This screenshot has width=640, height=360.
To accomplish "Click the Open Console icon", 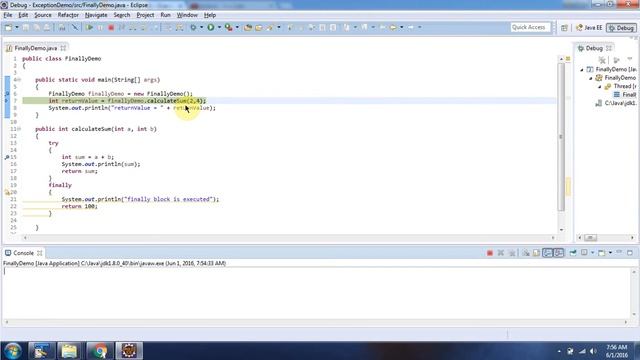I will pyautogui.click(x=602, y=253).
